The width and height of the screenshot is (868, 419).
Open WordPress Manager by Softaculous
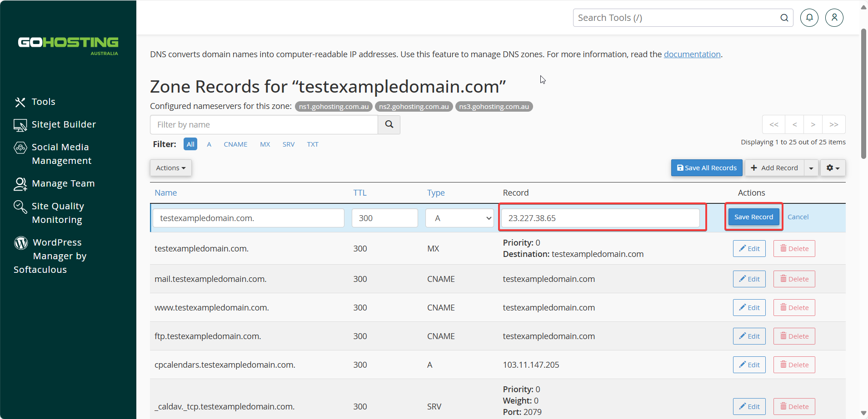[x=50, y=256]
